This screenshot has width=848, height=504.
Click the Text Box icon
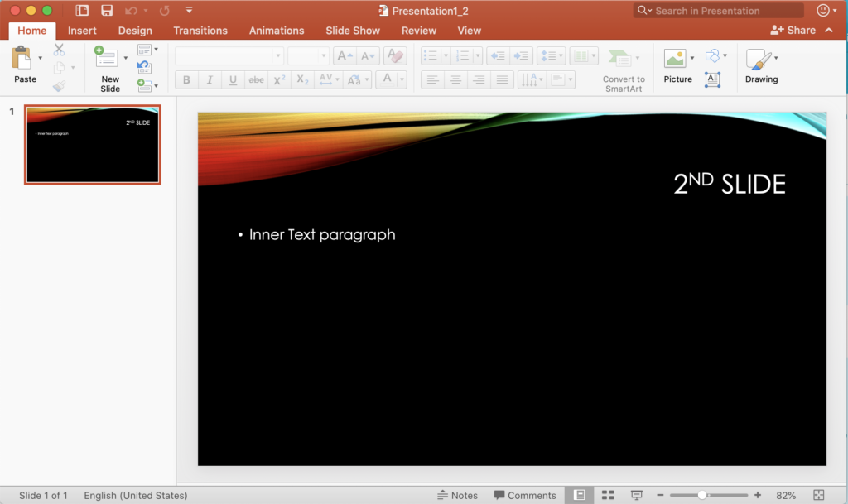[x=713, y=79]
